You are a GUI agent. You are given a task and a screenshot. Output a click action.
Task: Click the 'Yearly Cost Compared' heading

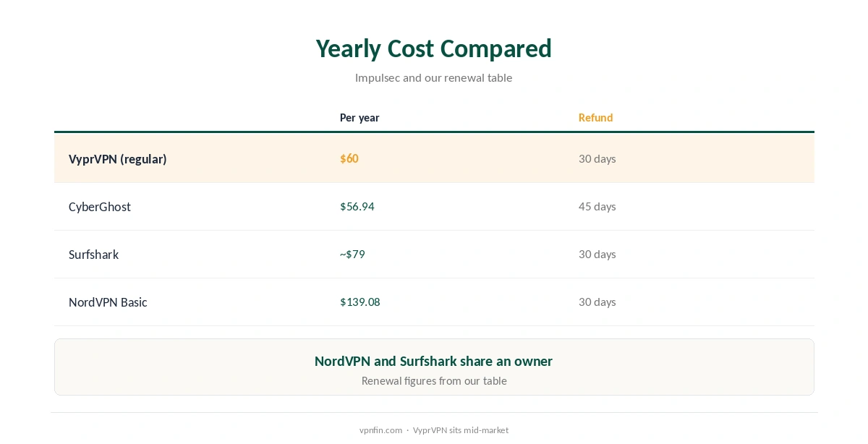pos(434,48)
